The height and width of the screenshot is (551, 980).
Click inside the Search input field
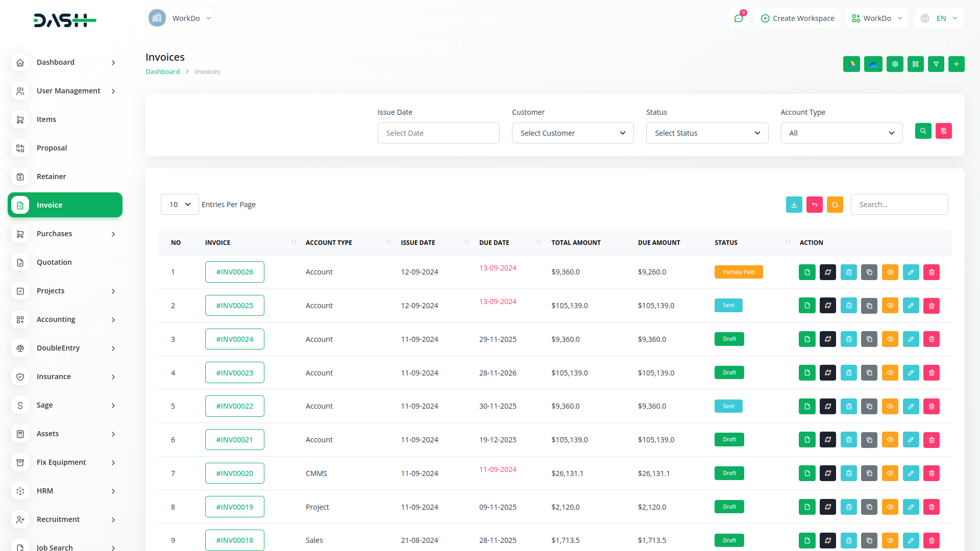coord(899,204)
